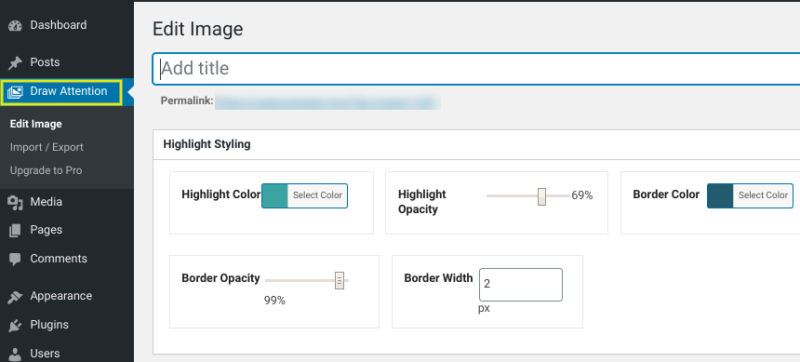
Task: Open Import / Export submenu link
Action: [46, 147]
